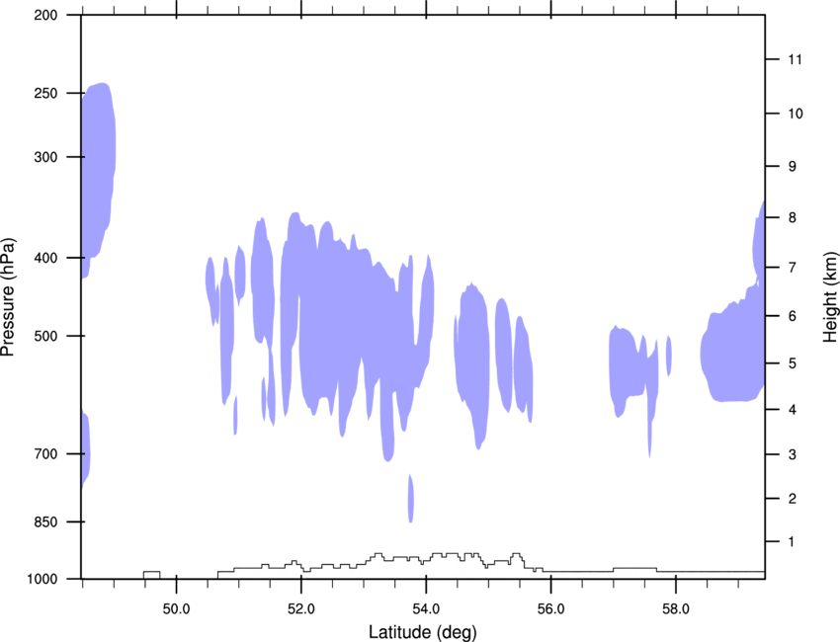
Task: Click the 58.0 latitude label
Action: (676, 609)
